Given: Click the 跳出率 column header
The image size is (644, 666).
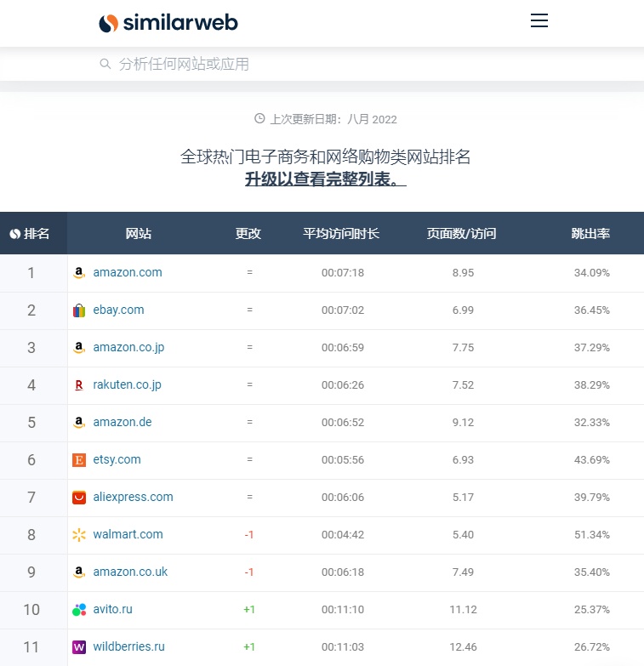Looking at the screenshot, I should click(x=590, y=234).
